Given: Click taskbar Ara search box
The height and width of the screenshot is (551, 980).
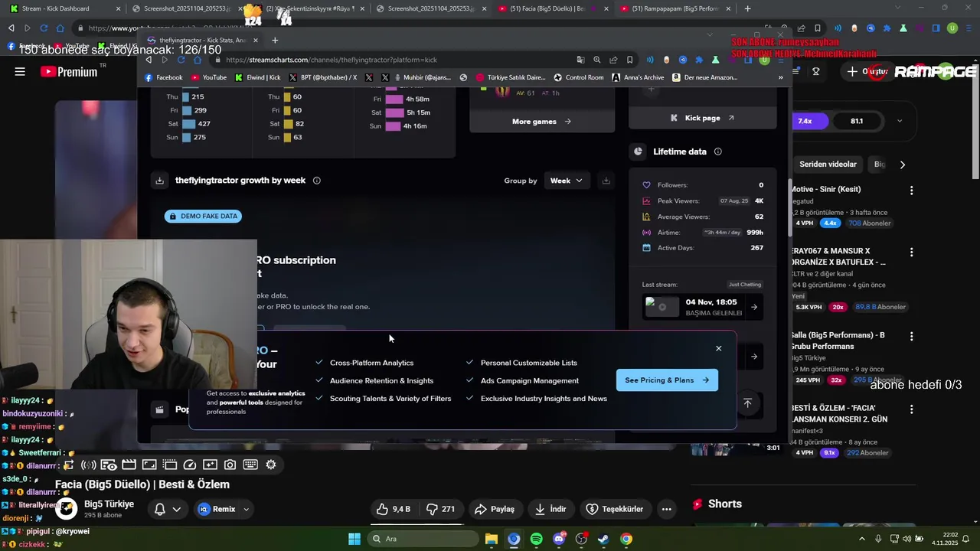Looking at the screenshot, I should (x=422, y=539).
